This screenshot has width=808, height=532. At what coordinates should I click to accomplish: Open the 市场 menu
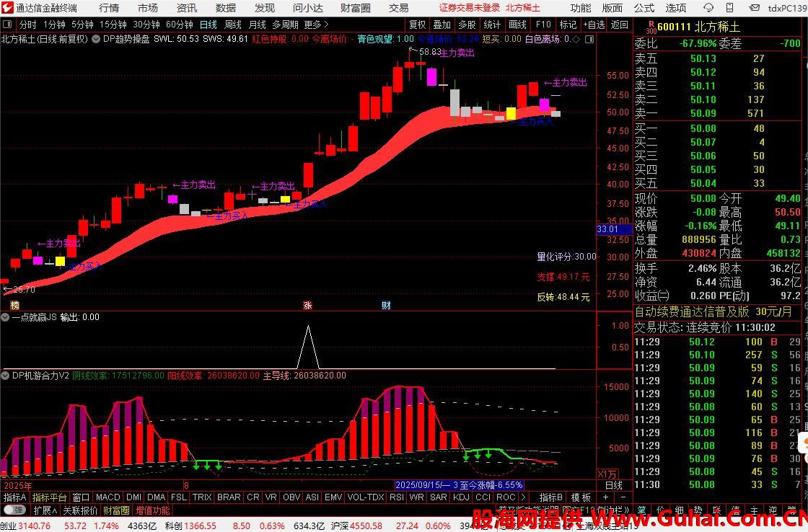(x=148, y=8)
